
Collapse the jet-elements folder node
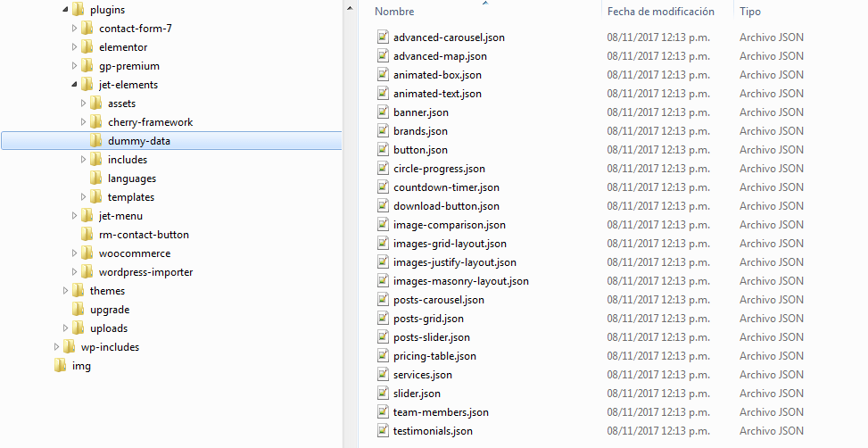point(75,85)
